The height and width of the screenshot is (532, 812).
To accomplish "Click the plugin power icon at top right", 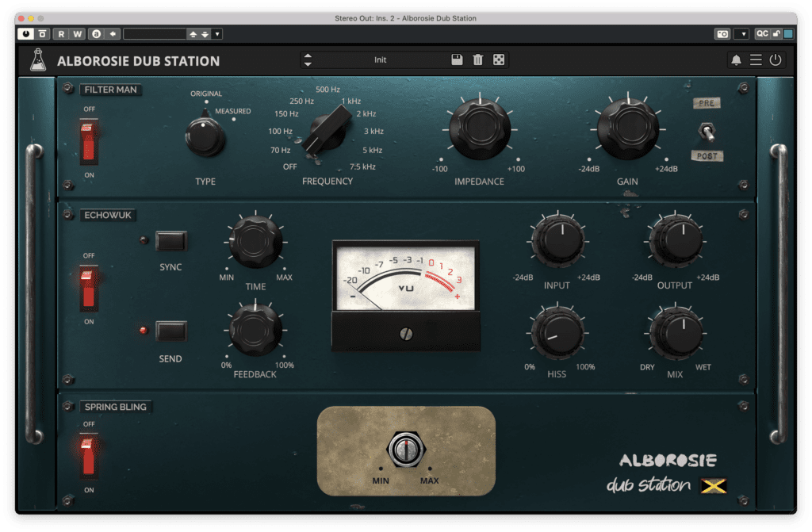I will click(776, 60).
